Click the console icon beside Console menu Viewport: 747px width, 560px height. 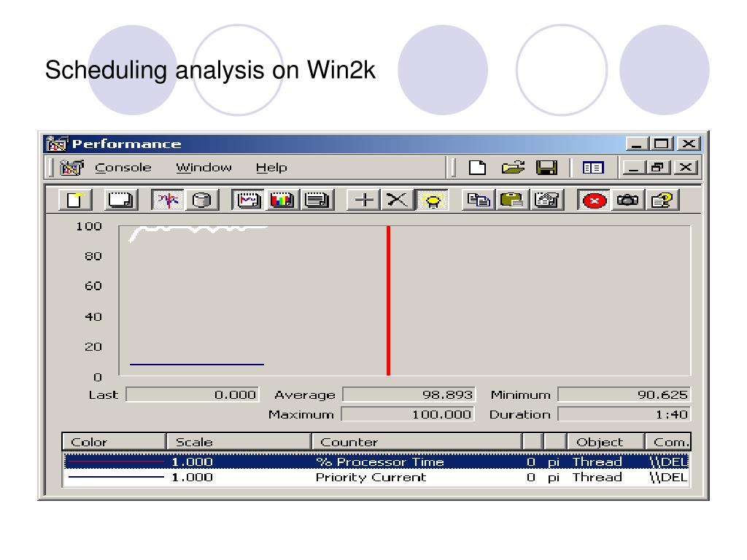tap(72, 168)
